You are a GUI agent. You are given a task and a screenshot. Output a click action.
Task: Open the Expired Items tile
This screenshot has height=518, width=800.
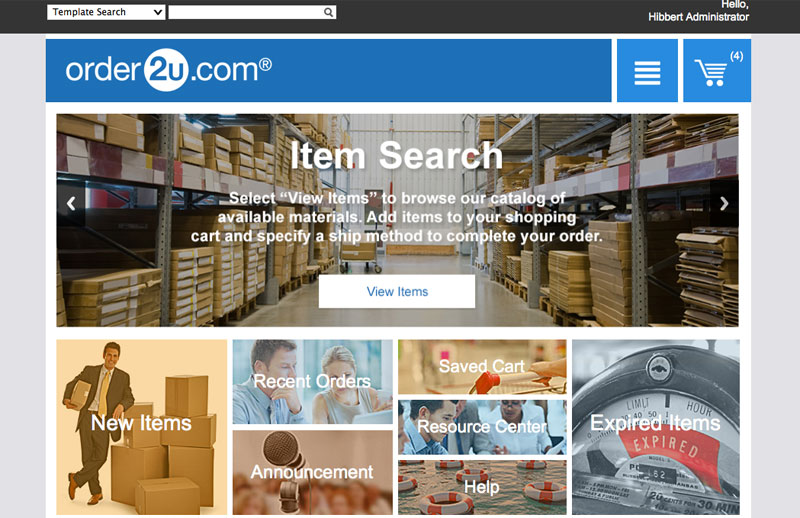(x=656, y=427)
